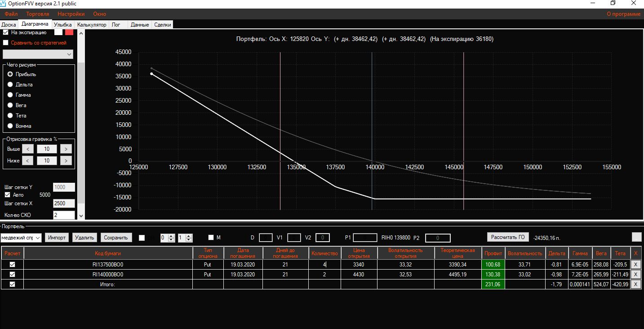Open the Файл menu
Viewport: 644px width, 329px height.
point(11,14)
